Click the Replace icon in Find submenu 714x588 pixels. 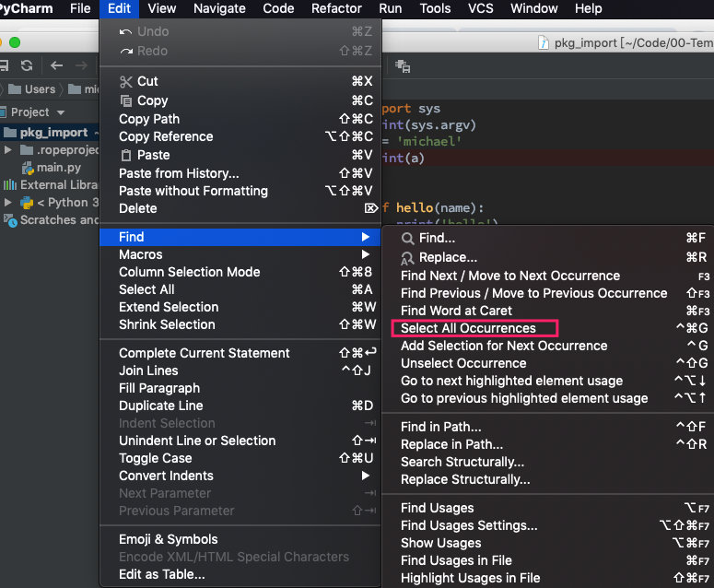(x=407, y=258)
